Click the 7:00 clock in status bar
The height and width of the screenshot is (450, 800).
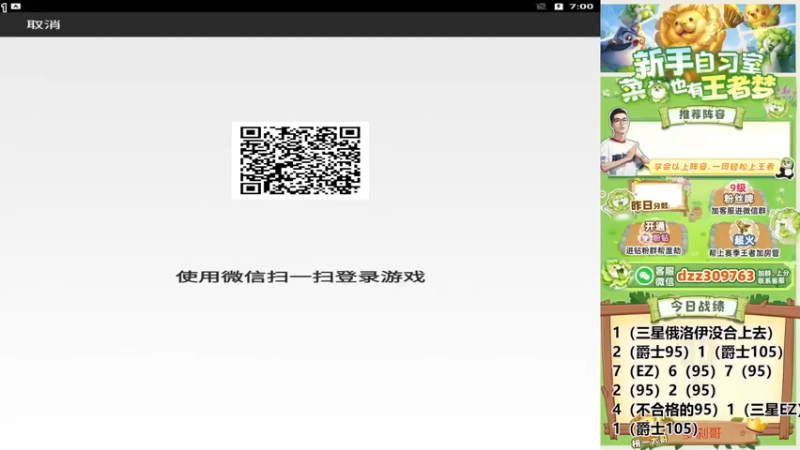coord(581,6)
